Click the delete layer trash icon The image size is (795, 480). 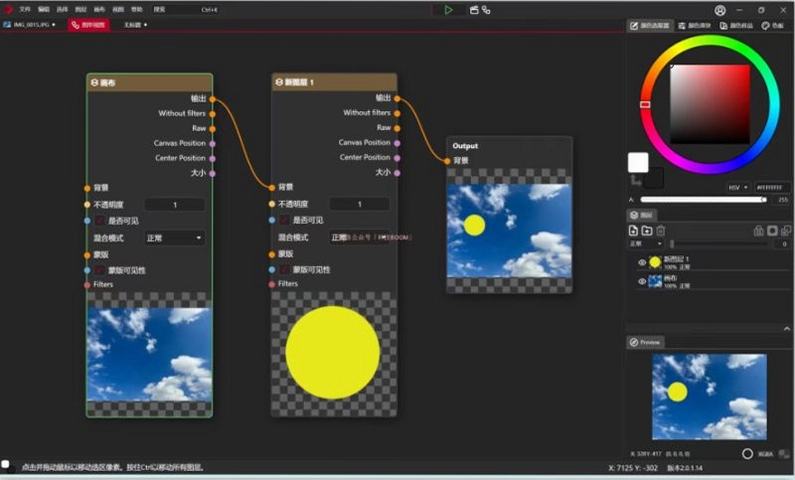pos(661,231)
